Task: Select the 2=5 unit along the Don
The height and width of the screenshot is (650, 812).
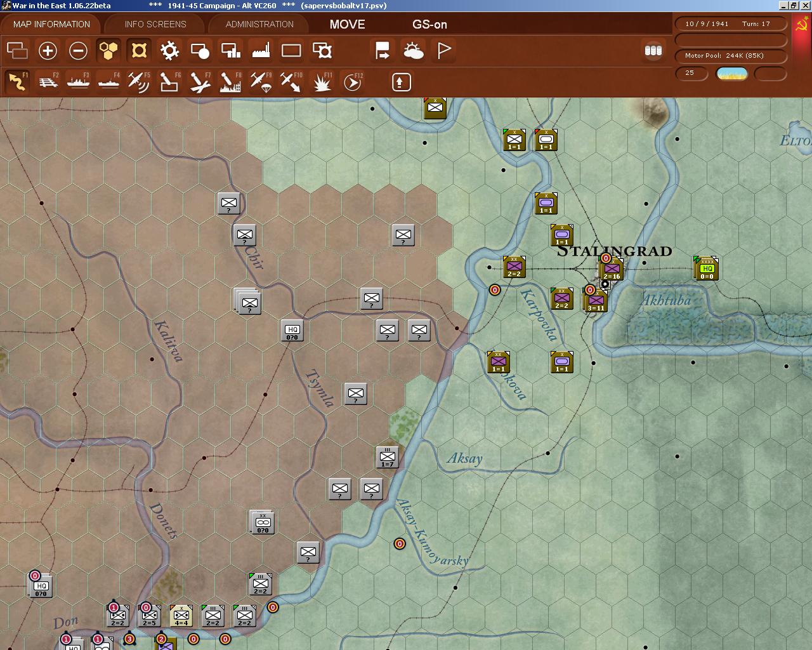Action: click(x=150, y=615)
